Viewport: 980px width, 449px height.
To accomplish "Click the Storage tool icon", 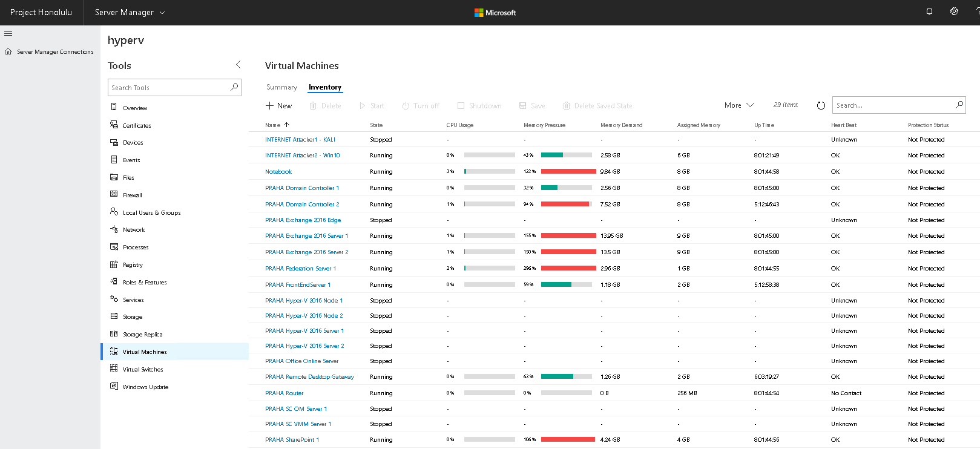I will [114, 316].
